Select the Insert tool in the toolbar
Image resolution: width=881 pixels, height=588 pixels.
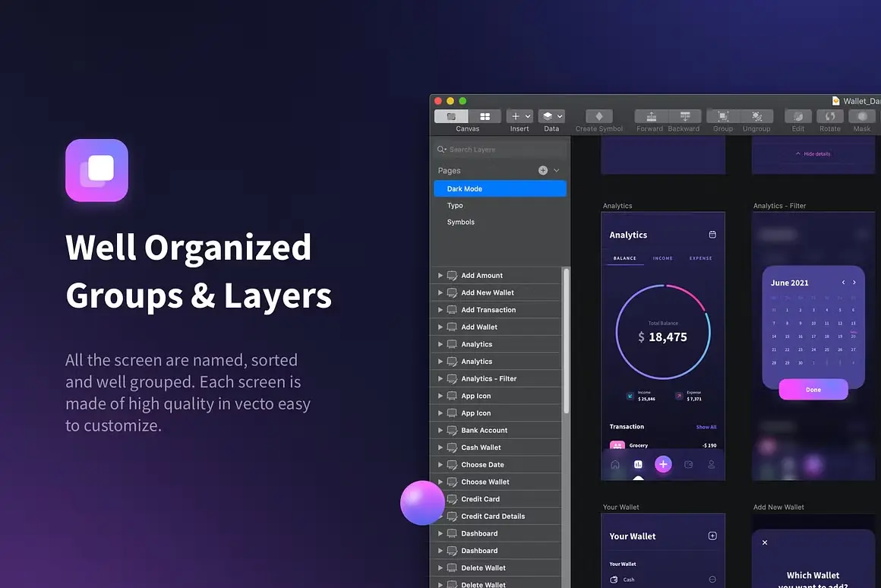(516, 115)
